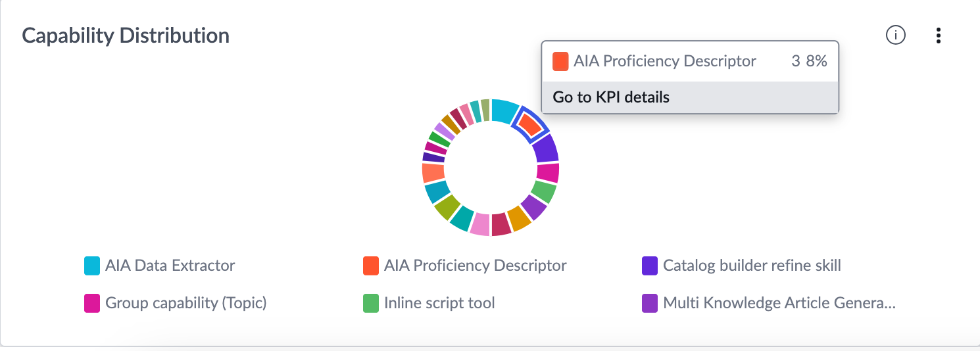This screenshot has width=980, height=351.
Task: Click Multi Knowledge Article Genera... legend label
Action: click(x=779, y=303)
